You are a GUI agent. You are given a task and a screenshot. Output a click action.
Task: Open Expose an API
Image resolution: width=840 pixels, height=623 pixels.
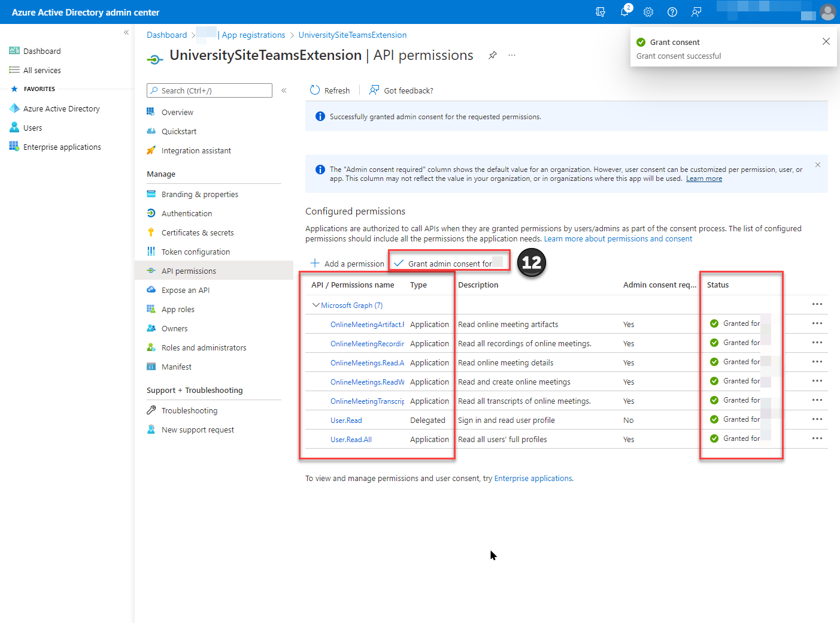click(185, 290)
